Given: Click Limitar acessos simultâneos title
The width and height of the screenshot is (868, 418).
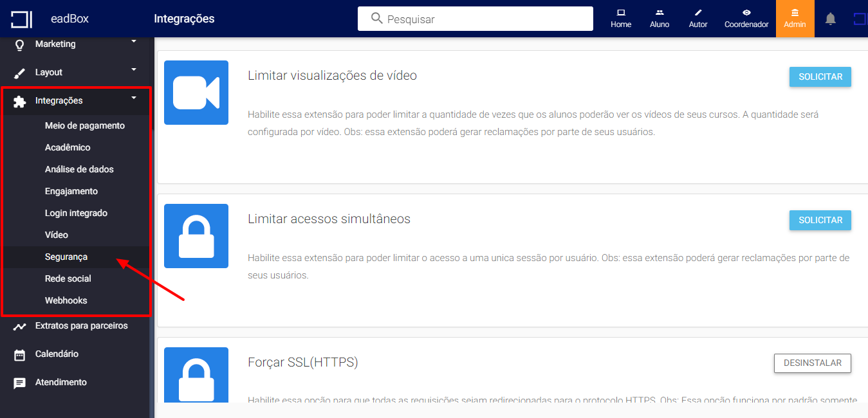Looking at the screenshot, I should (329, 219).
